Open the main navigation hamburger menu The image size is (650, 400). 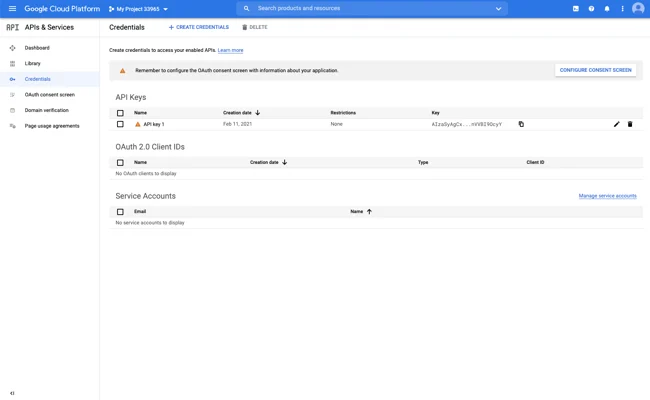(x=12, y=9)
